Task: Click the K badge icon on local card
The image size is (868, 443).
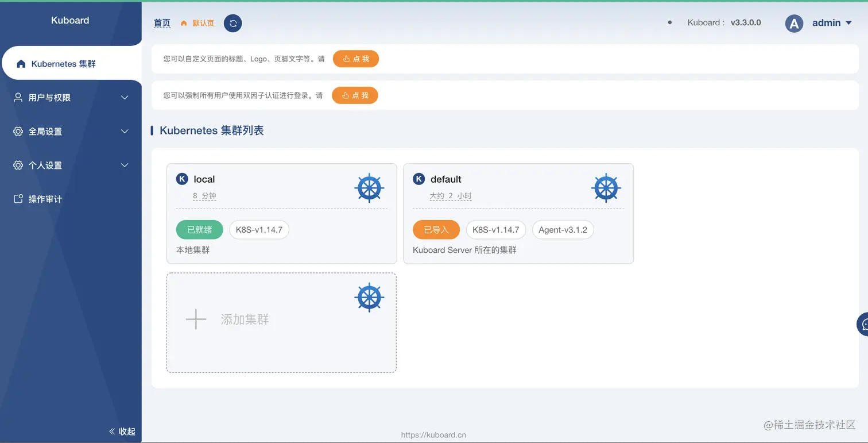Action: point(182,179)
